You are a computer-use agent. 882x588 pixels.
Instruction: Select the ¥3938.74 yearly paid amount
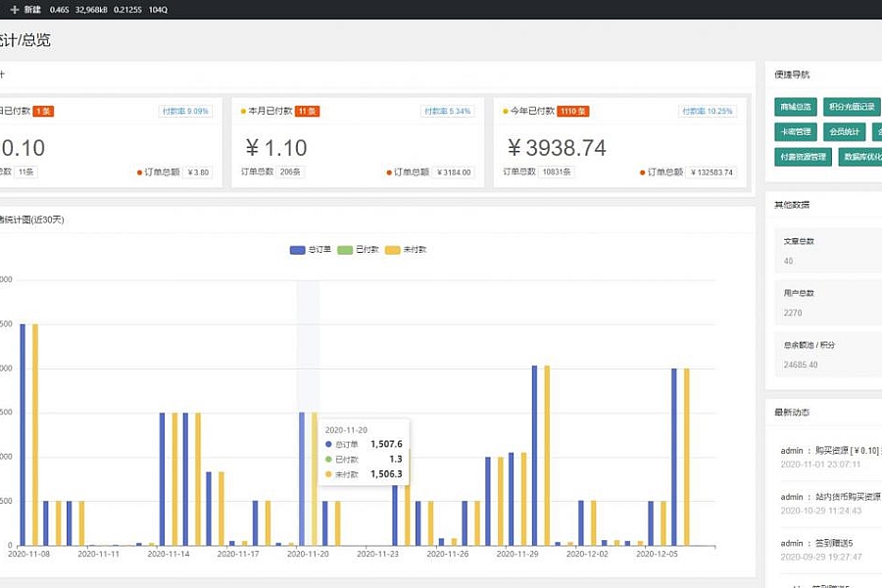click(x=557, y=148)
